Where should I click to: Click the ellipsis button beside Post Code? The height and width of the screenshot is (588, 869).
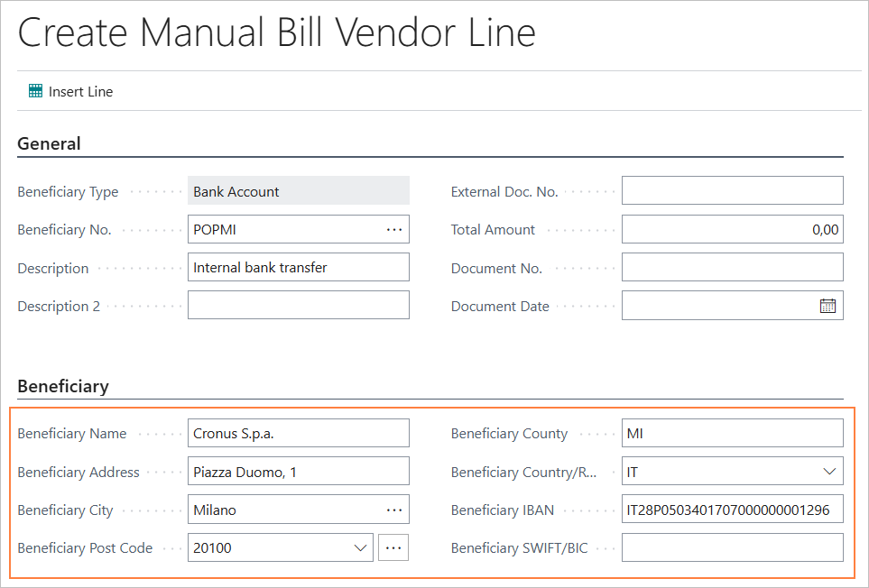393,547
